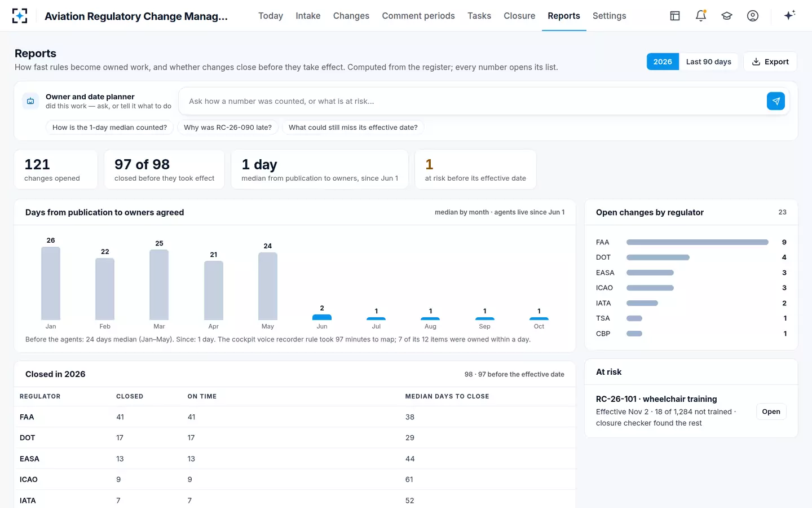Image resolution: width=812 pixels, height=508 pixels.
Task: Choose 'What could still miss its effective date?'
Action: coord(353,128)
